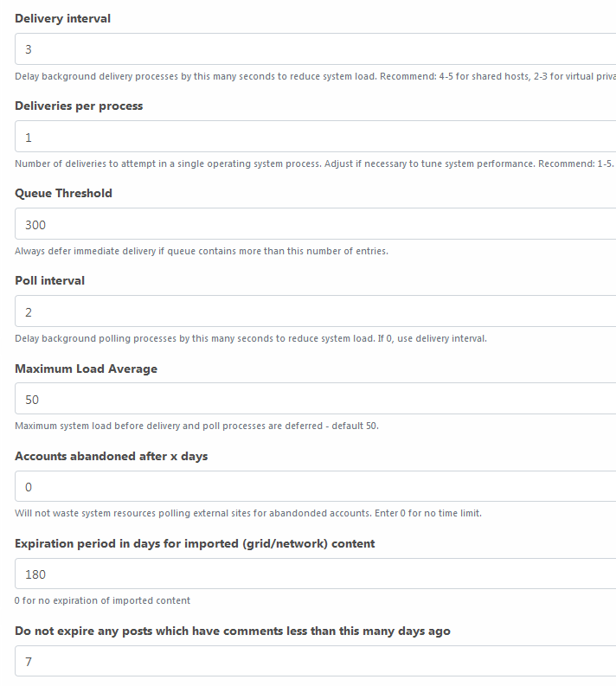Click the "Accounts abandoned after x days" label
This screenshot has width=616, height=686.
click(x=111, y=456)
